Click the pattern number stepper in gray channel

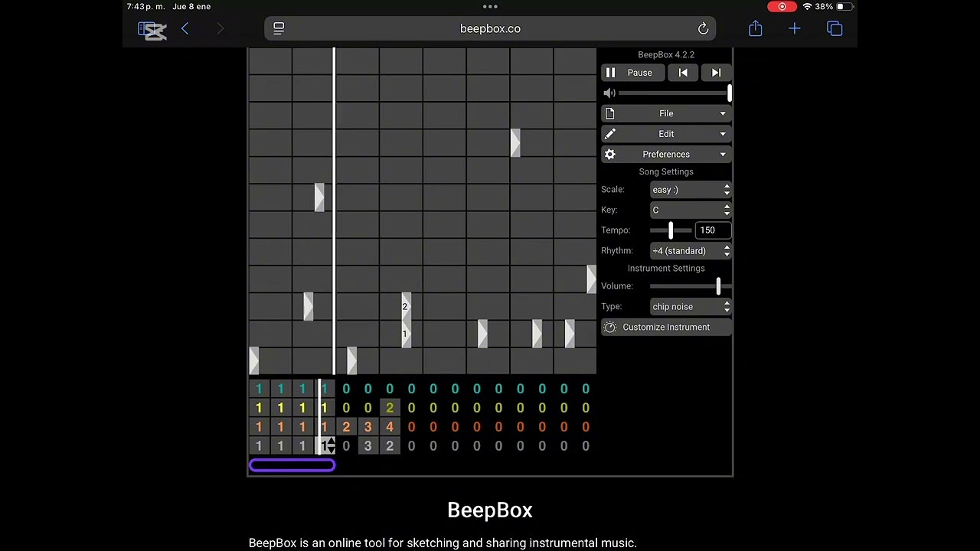(x=330, y=446)
